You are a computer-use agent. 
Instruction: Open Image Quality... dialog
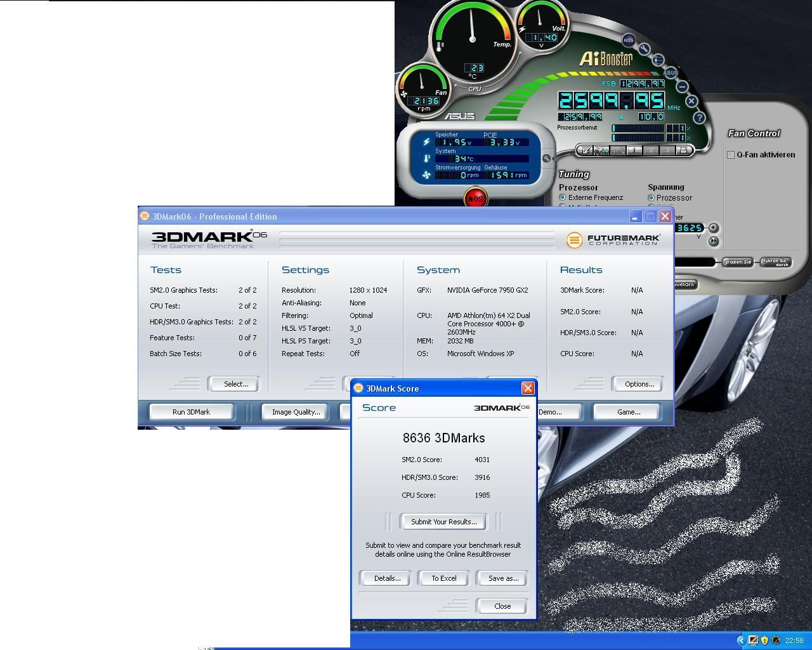pos(296,412)
